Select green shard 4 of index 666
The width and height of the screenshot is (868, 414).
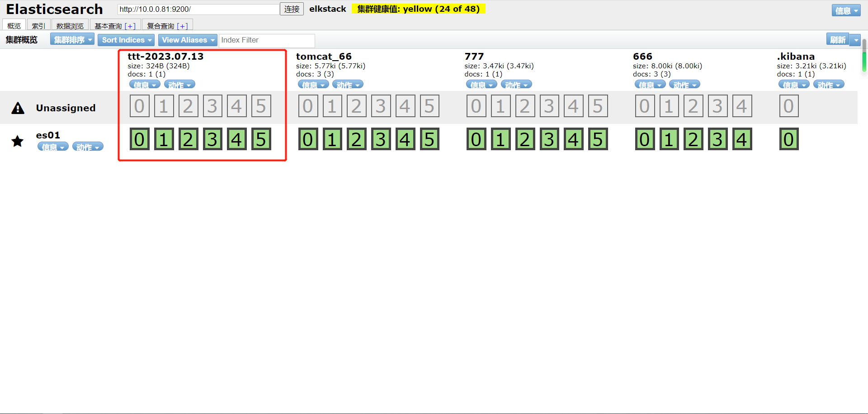pyautogui.click(x=742, y=139)
